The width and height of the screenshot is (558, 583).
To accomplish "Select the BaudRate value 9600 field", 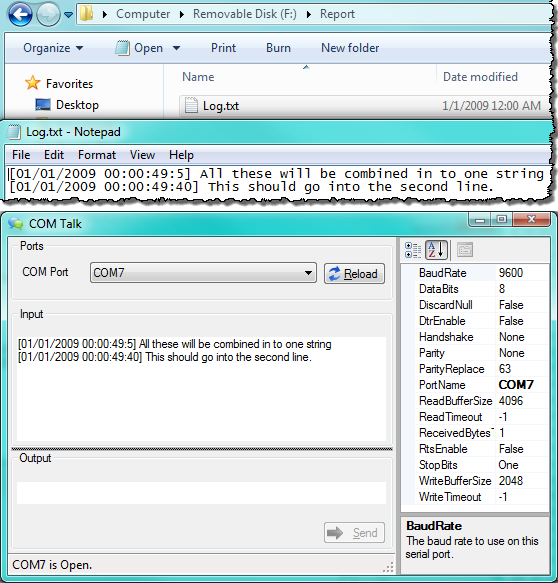I will [x=522, y=273].
